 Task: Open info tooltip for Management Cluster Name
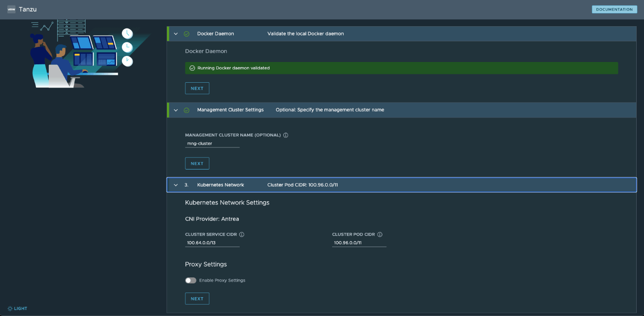[286, 135]
